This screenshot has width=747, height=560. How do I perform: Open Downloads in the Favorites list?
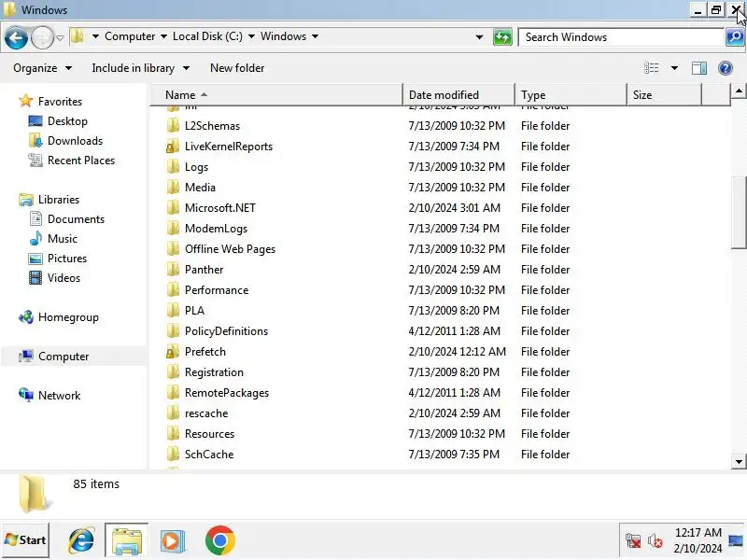pyautogui.click(x=75, y=141)
